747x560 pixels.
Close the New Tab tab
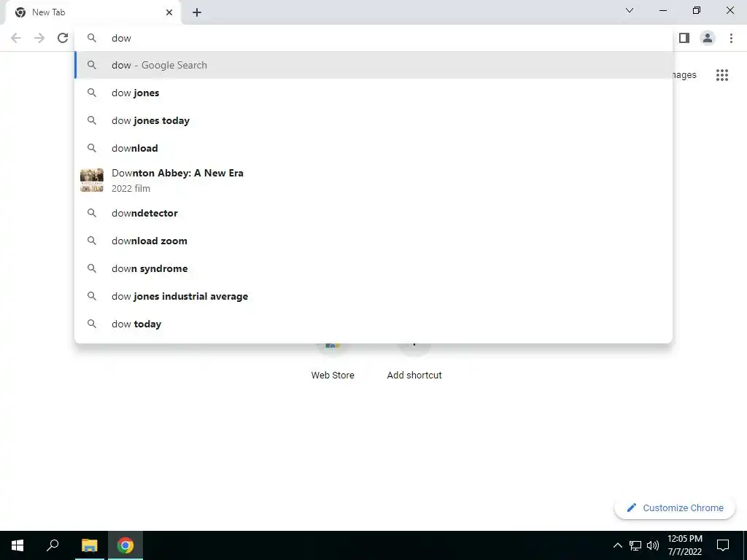[169, 12]
